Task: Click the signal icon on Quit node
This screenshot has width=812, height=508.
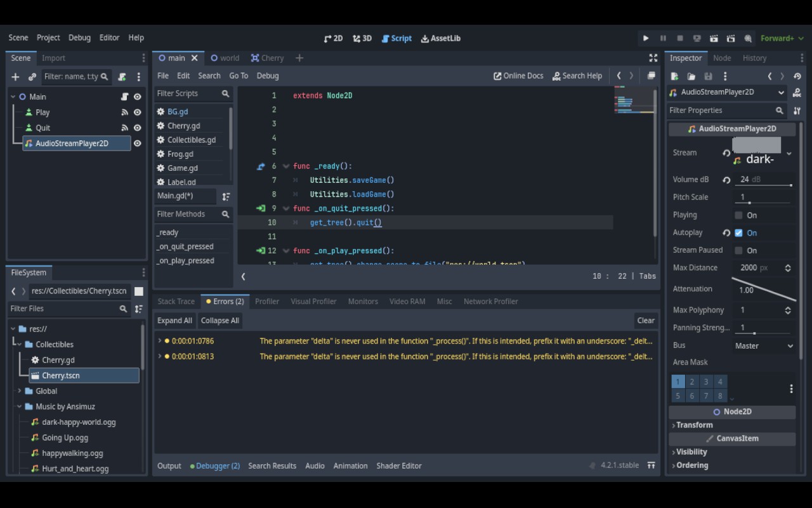Action: [124, 128]
